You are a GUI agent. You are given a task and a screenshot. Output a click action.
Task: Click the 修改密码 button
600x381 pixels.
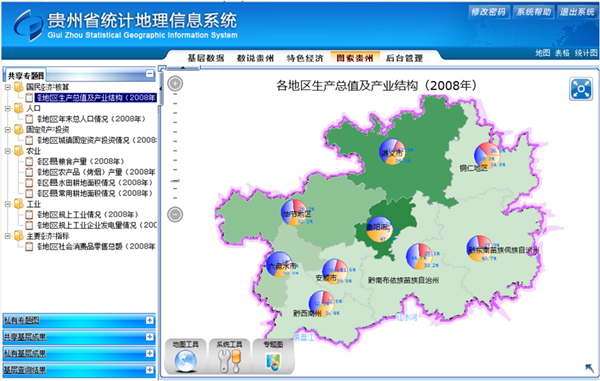(x=488, y=12)
